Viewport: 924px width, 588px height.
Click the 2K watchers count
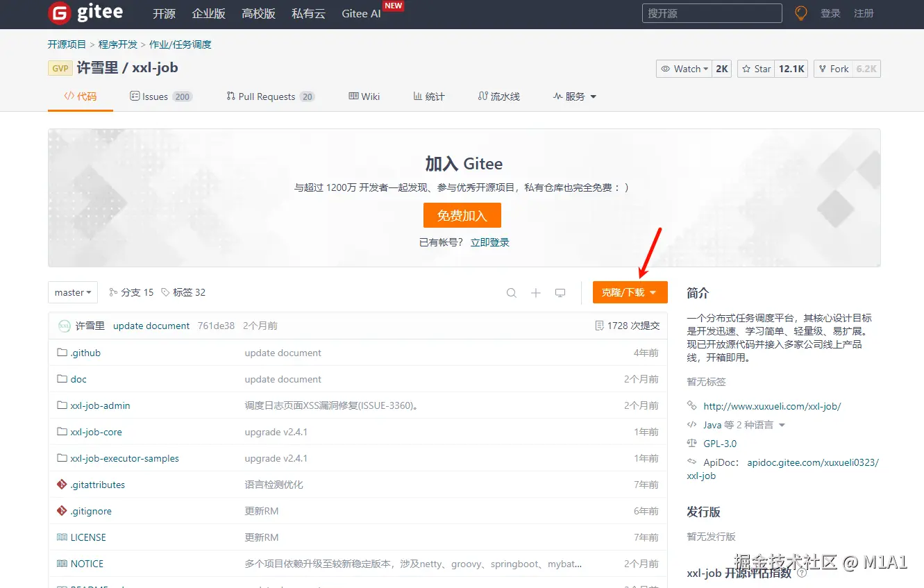tap(722, 69)
